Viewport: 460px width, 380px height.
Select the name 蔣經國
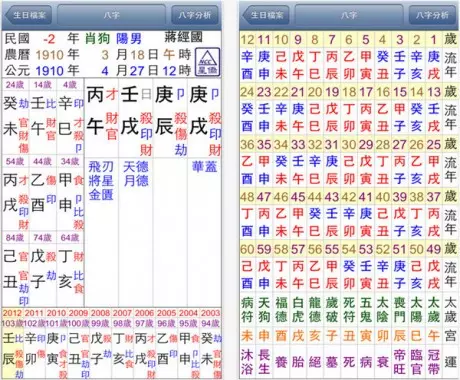pos(183,37)
